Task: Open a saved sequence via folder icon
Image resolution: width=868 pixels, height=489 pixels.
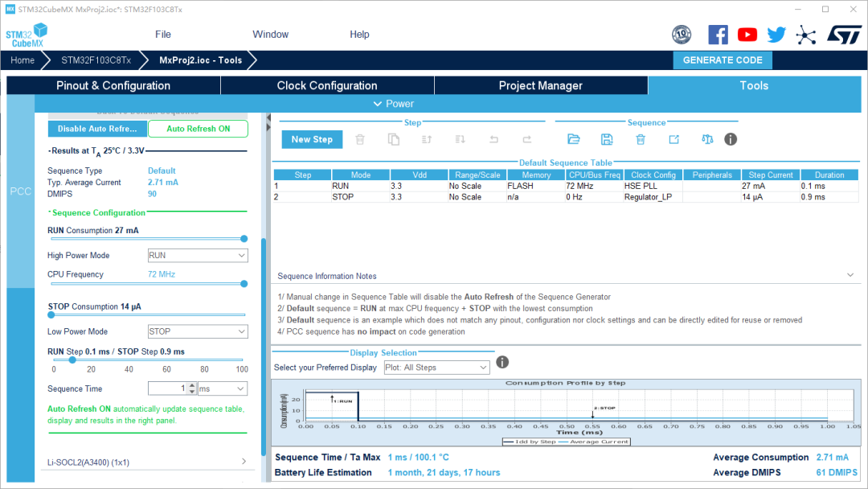Action: 574,139
